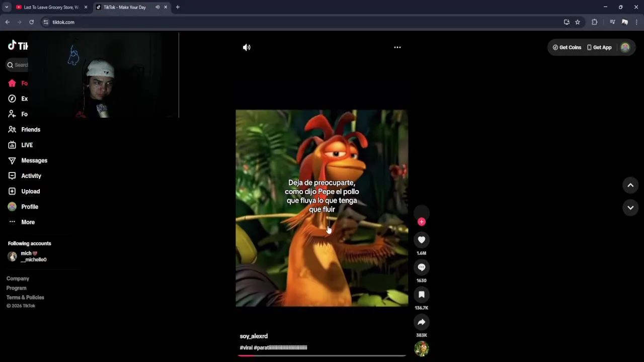Expand the Company footer section

tap(18, 279)
